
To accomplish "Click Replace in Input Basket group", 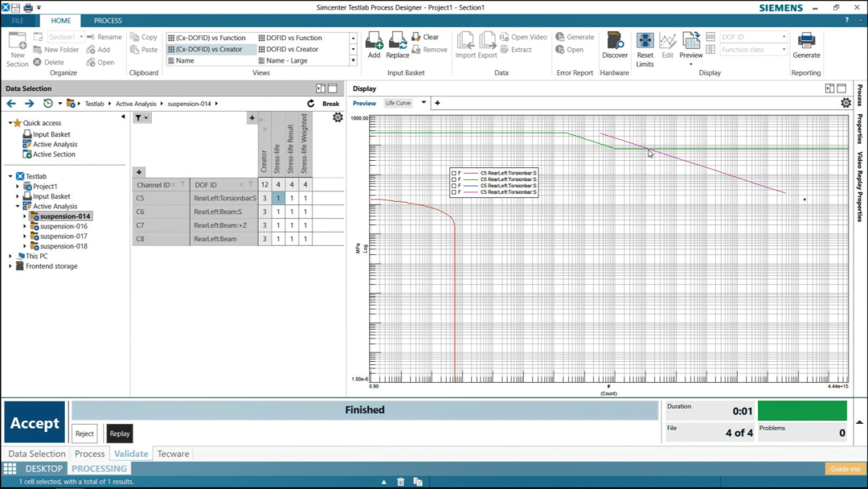I will click(398, 45).
